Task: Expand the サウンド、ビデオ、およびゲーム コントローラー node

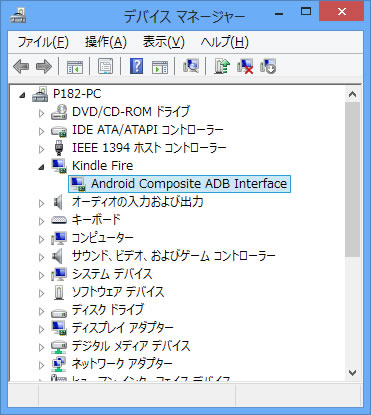Action: pyautogui.click(x=41, y=257)
